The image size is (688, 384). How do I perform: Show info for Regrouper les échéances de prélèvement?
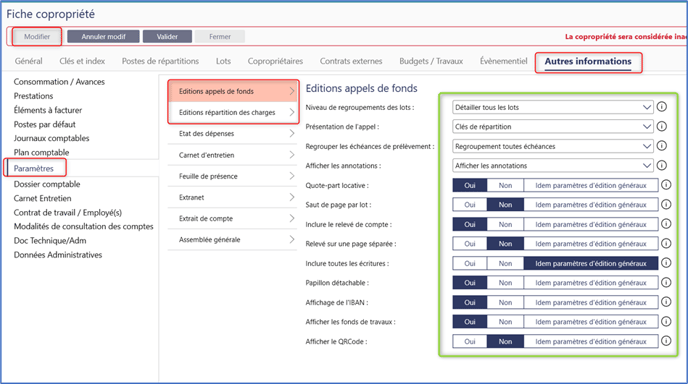(661, 146)
